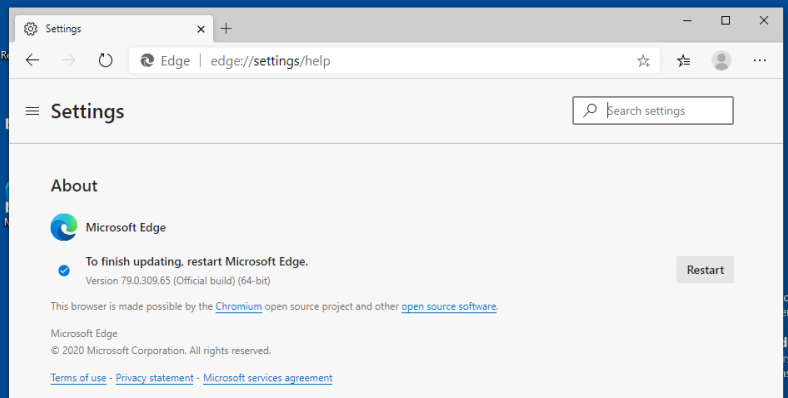Click the Restart button
Viewport: 788px width, 398px height.
click(x=705, y=270)
